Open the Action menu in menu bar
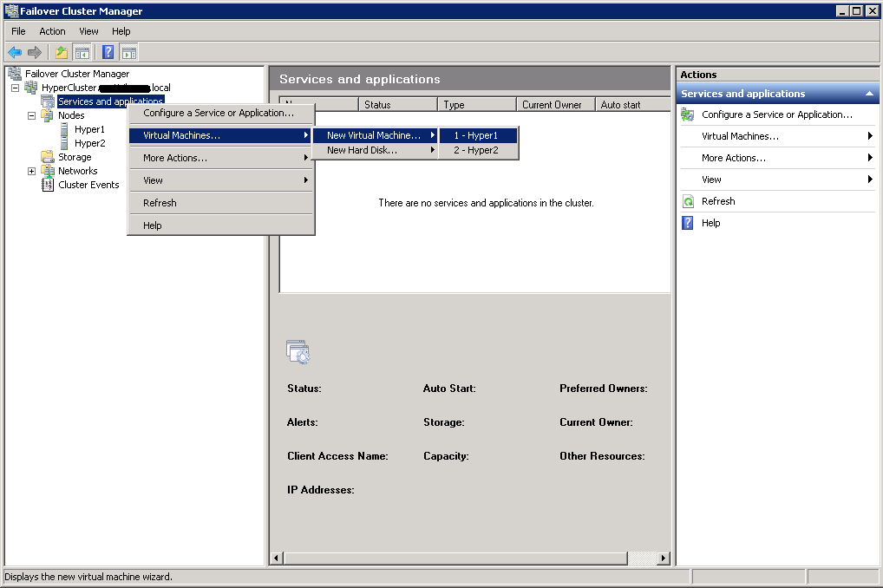Viewport: 883px width, 588px height. (52, 31)
